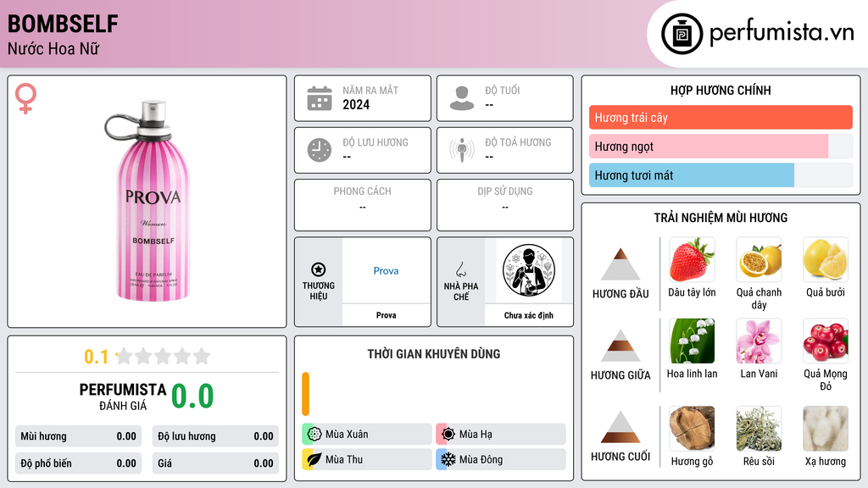Click the clock icon for Độ lưu hương

tap(320, 150)
